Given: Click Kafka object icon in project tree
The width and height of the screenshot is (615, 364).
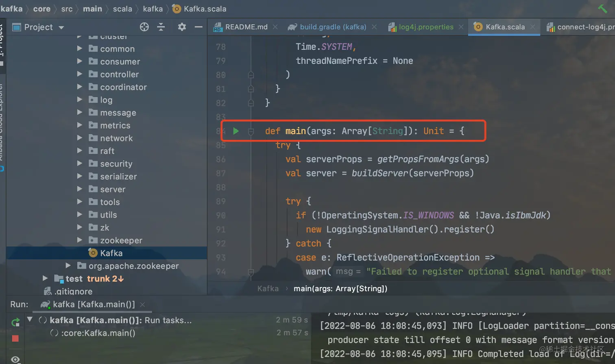Looking at the screenshot, I should 93,253.
